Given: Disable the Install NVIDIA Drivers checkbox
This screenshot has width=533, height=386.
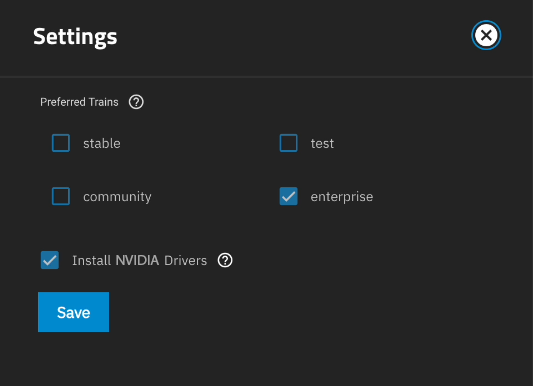Looking at the screenshot, I should click(50, 260).
